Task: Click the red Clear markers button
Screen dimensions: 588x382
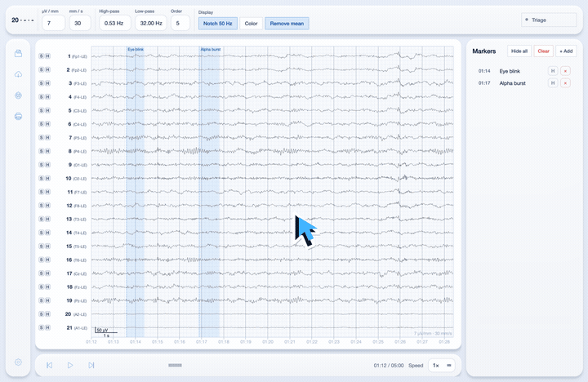Action: [543, 51]
